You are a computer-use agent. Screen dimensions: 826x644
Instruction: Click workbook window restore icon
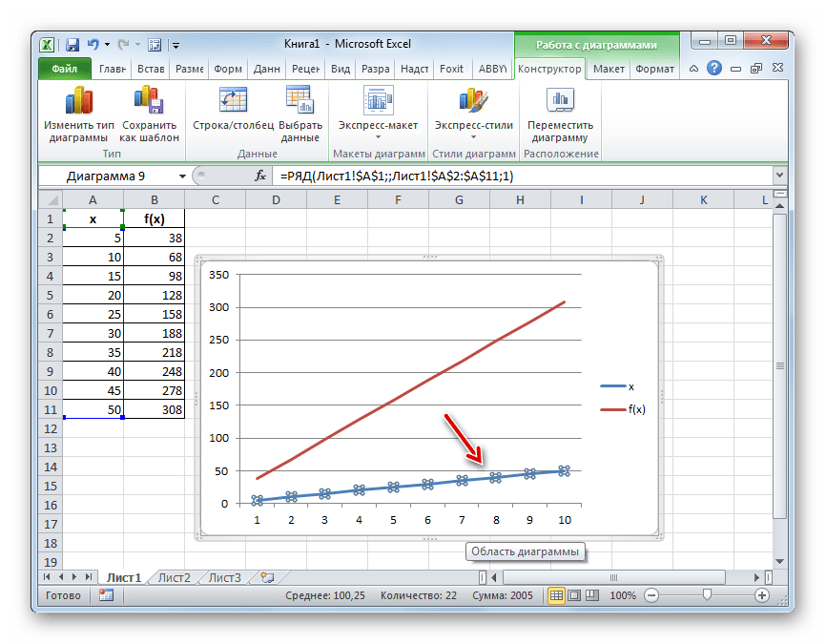click(x=756, y=69)
